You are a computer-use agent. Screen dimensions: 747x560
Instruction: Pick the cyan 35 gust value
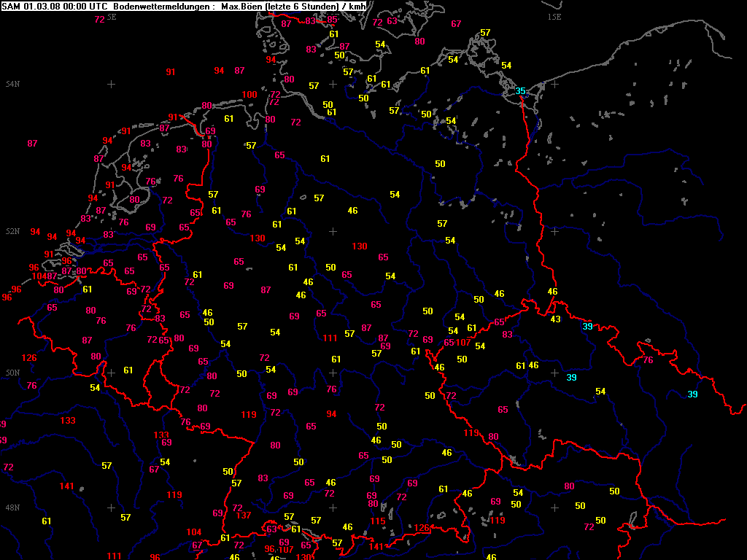(x=520, y=91)
